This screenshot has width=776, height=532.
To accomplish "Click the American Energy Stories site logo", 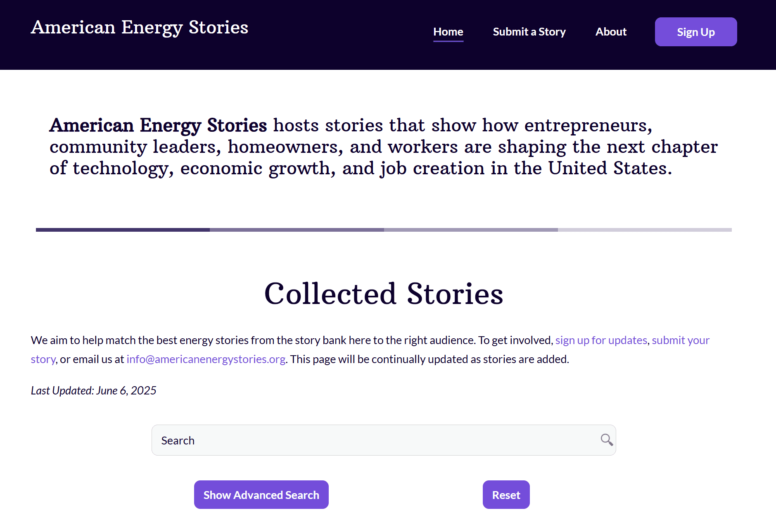I will point(140,28).
